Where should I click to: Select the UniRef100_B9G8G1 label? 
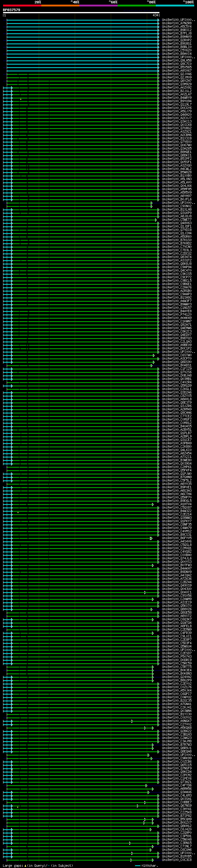[x=177, y=43]
